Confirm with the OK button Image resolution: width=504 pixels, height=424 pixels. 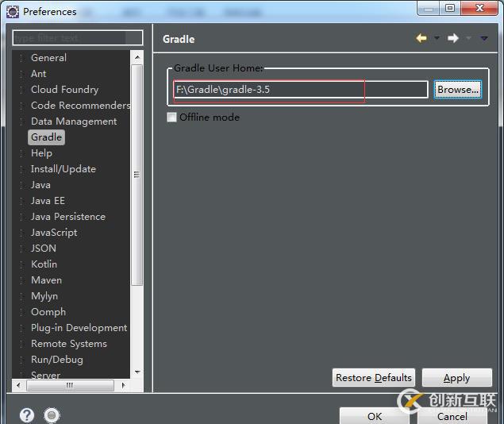[x=375, y=416]
